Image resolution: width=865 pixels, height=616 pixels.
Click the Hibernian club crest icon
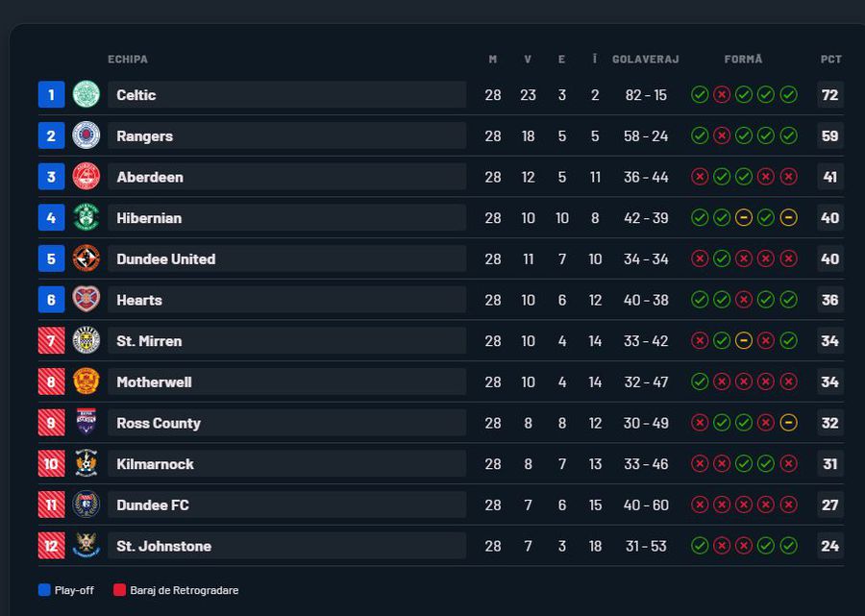coord(86,217)
